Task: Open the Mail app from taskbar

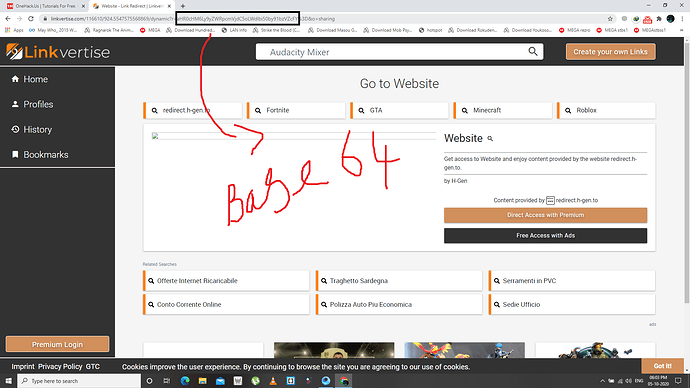Action: coord(220,381)
